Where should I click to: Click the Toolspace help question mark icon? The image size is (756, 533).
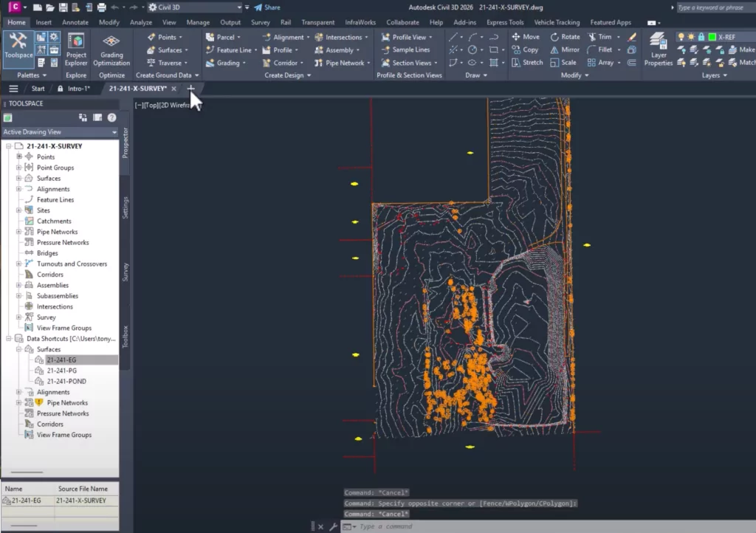[x=111, y=117]
